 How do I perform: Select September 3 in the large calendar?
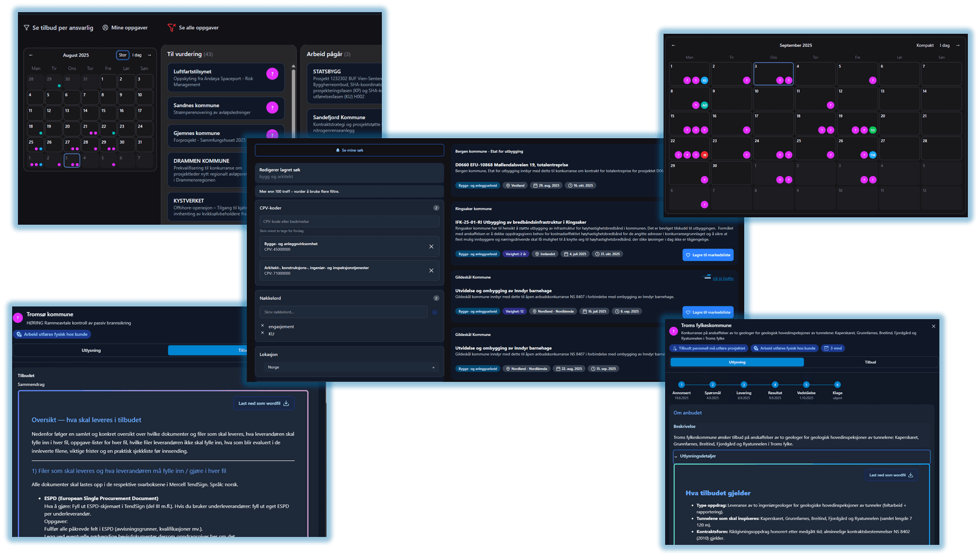[x=773, y=74]
